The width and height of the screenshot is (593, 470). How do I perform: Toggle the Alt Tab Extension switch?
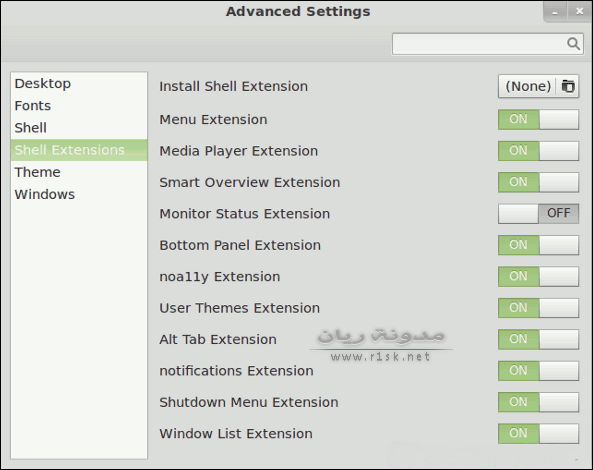click(x=538, y=339)
